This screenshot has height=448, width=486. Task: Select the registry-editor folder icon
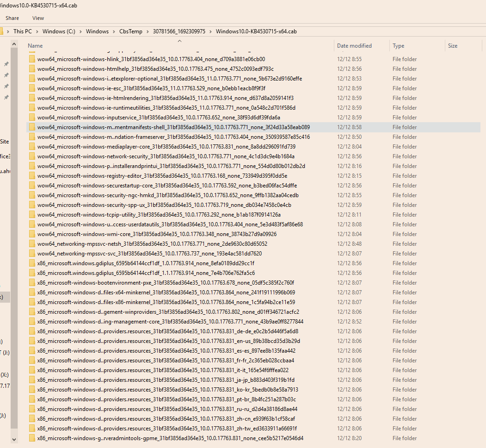click(x=31, y=175)
